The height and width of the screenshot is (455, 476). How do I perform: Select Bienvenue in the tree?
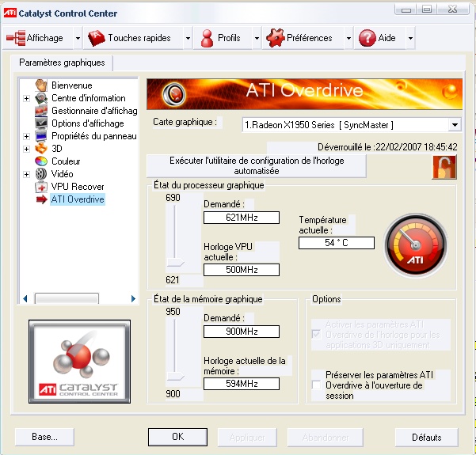(x=71, y=85)
